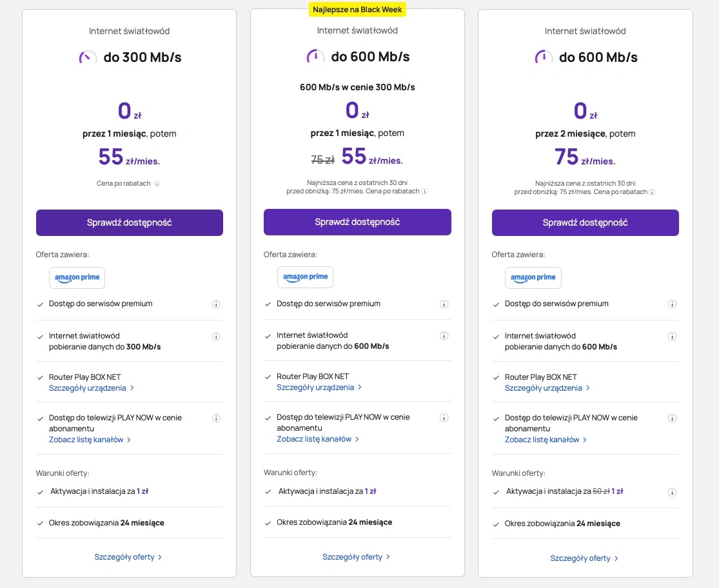Click the yellow 'Najlepsze na Black Week' badge
The image size is (719, 588).
pyautogui.click(x=357, y=10)
